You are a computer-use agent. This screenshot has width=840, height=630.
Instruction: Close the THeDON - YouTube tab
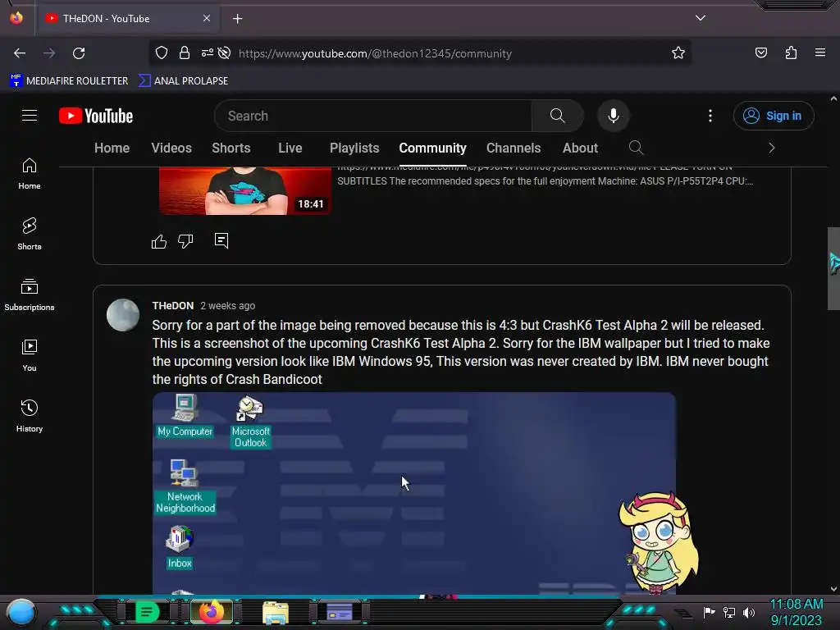(x=207, y=18)
